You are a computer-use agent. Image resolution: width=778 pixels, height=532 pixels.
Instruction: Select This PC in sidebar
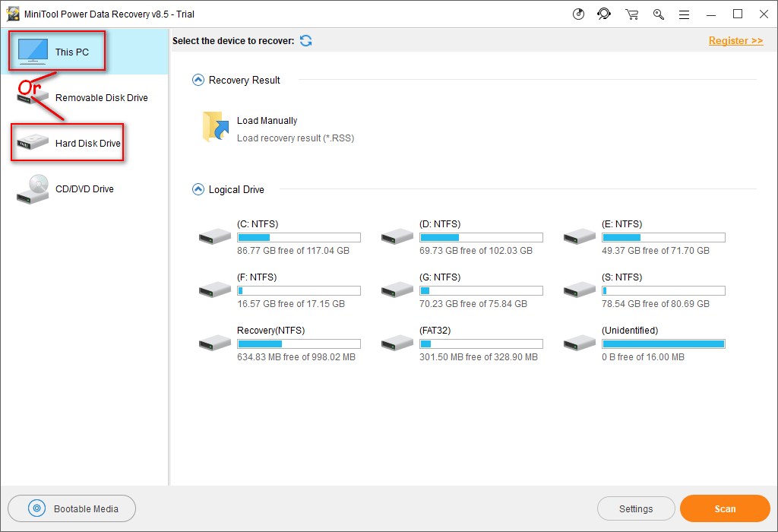coord(84,52)
